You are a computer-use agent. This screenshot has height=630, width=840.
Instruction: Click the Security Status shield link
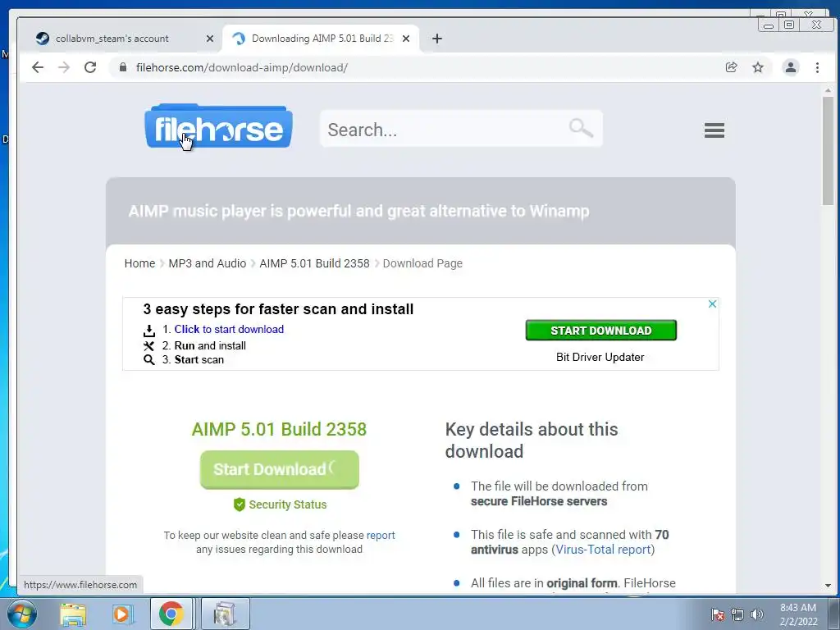tap(280, 504)
